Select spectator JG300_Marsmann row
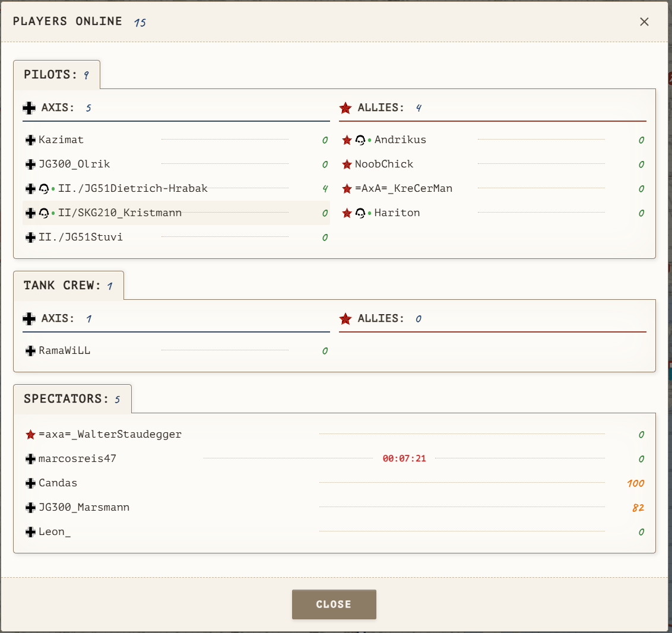 click(x=335, y=508)
